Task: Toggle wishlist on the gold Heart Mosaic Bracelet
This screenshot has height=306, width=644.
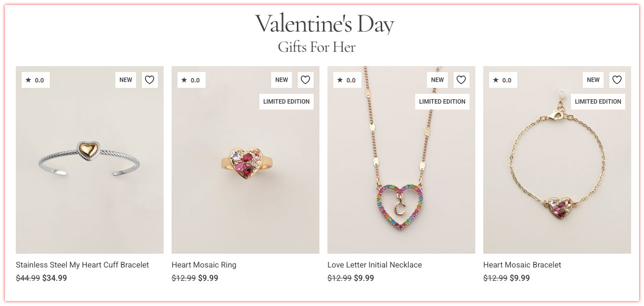Action: [617, 79]
